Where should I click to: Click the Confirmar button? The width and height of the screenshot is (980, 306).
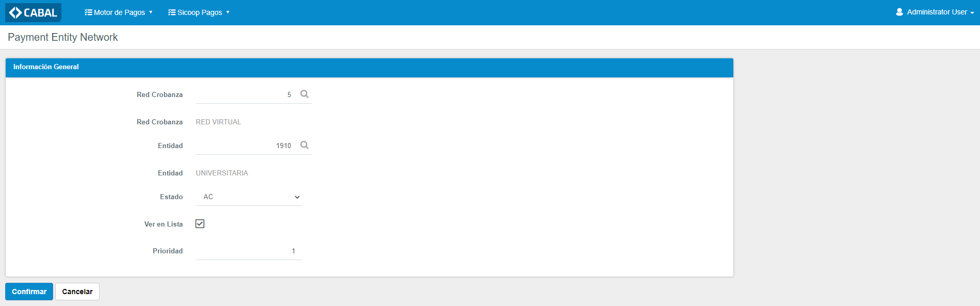tap(29, 292)
